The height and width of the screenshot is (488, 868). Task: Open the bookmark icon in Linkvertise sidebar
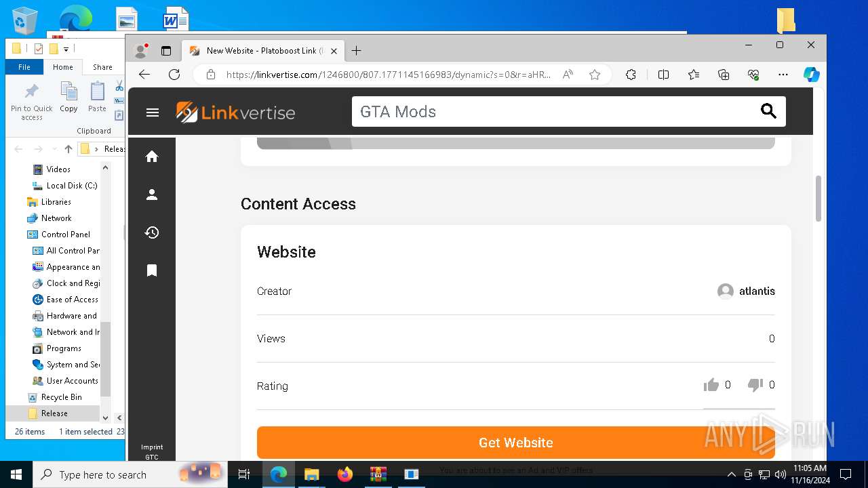[152, 270]
